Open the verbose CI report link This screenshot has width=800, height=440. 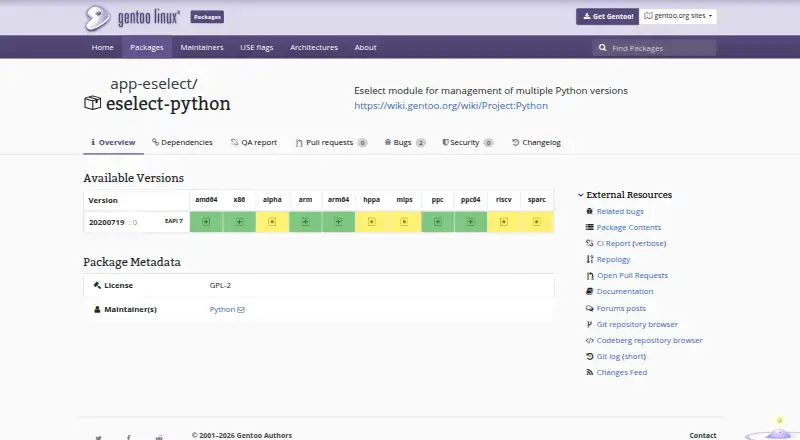[648, 243]
